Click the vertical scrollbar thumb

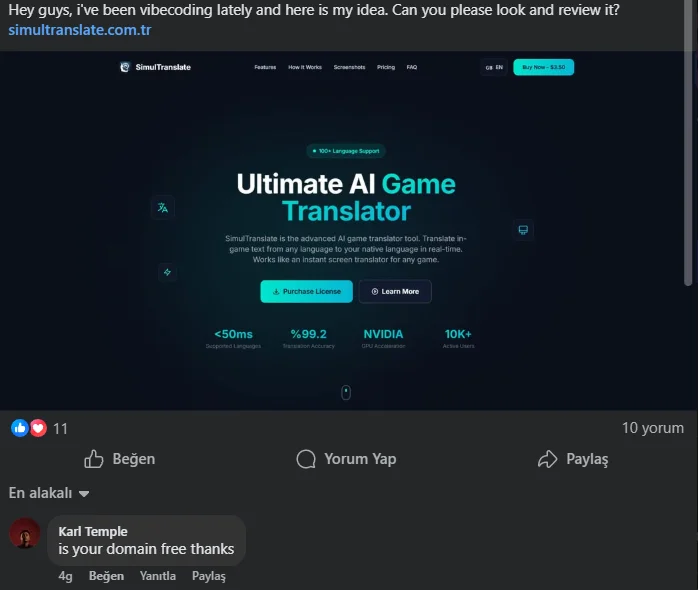click(688, 142)
